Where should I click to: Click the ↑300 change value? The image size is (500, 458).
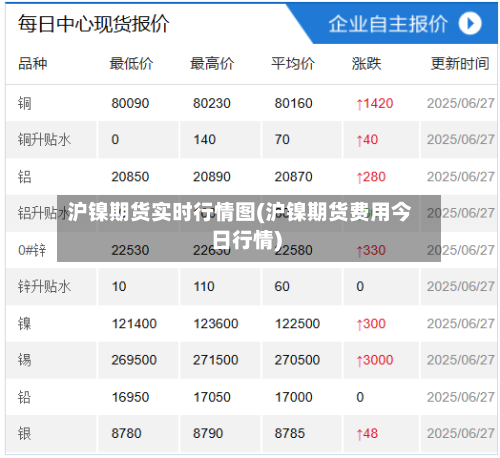click(371, 324)
